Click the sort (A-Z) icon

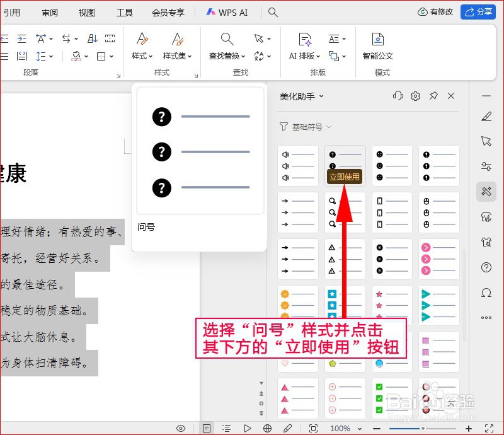coord(92,38)
